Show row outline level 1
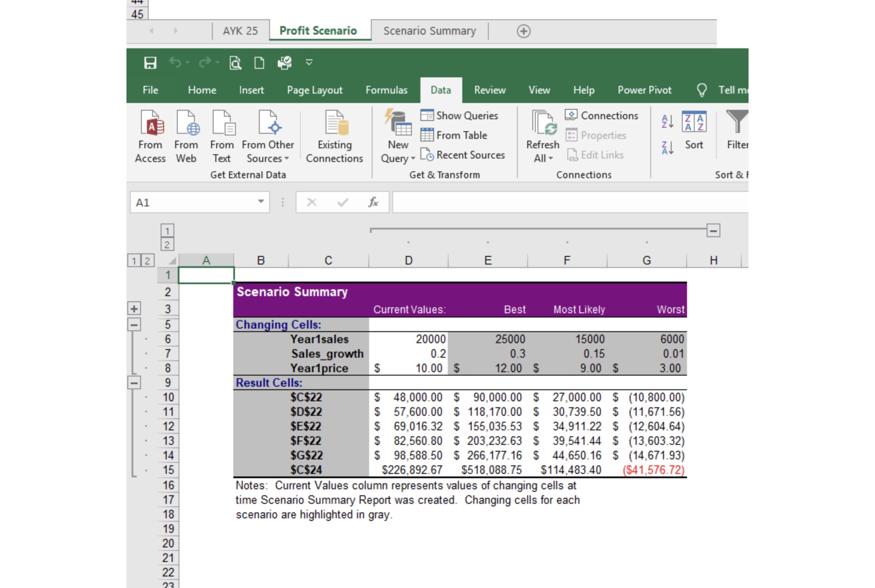 click(x=134, y=261)
